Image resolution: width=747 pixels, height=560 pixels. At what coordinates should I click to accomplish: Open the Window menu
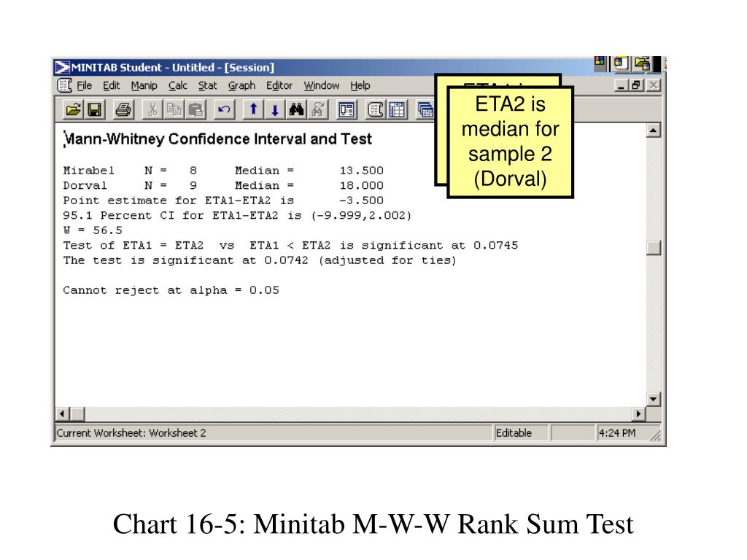(x=322, y=86)
